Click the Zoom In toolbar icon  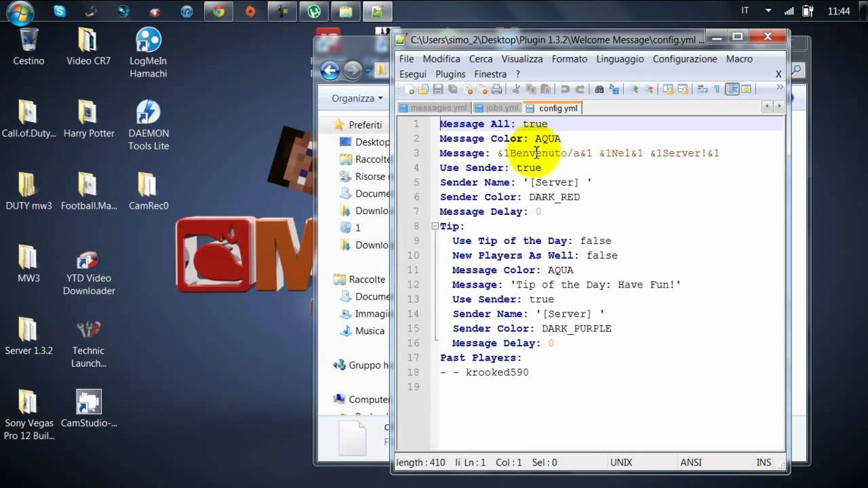(634, 89)
